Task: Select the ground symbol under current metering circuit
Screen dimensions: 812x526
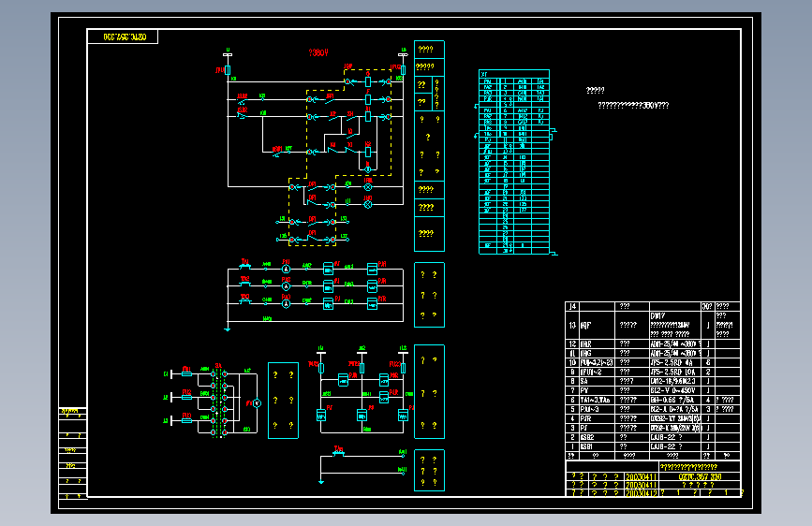Action: [x=228, y=329]
